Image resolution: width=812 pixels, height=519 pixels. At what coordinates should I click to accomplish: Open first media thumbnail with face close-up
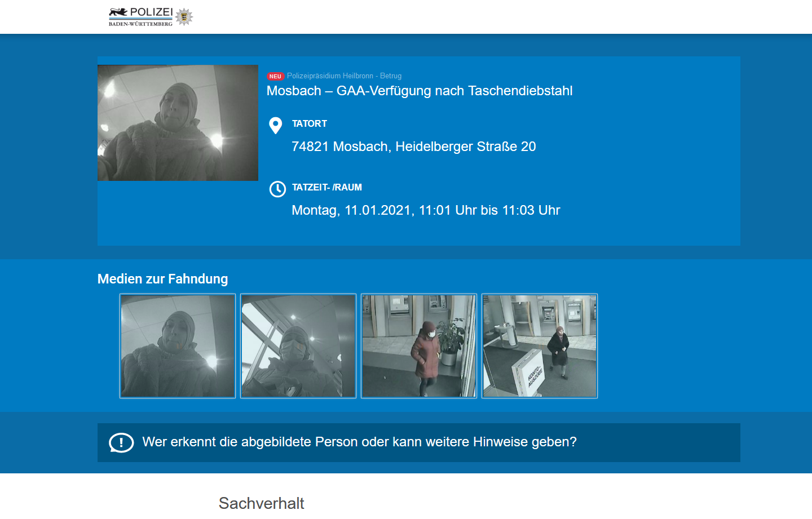click(x=178, y=346)
